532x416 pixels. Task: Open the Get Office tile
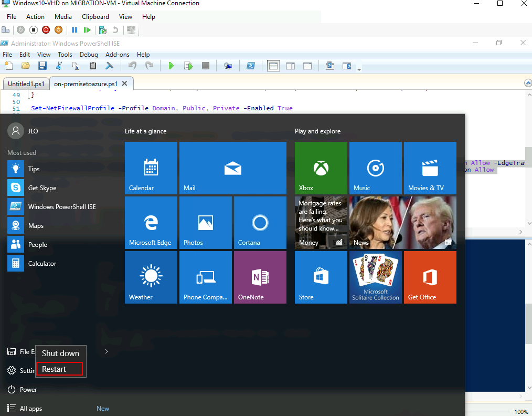(x=430, y=277)
